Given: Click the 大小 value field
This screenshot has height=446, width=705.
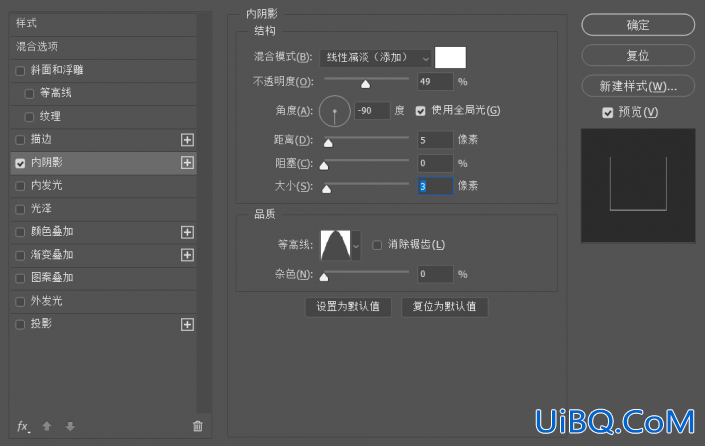Looking at the screenshot, I should click(435, 186).
